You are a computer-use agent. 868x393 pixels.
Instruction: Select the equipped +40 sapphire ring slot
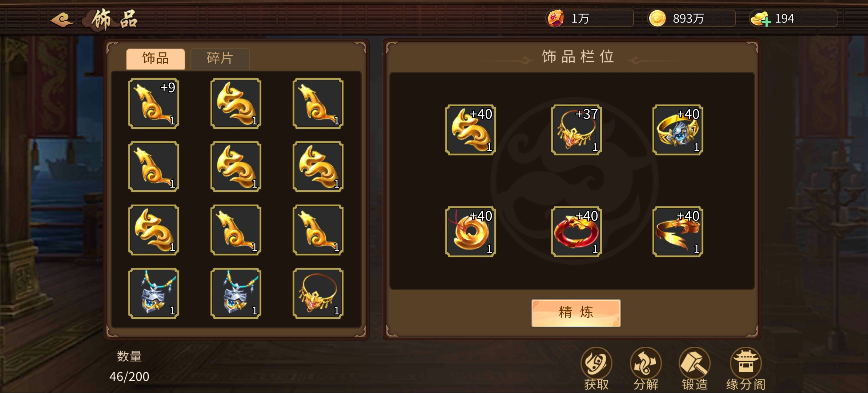(x=678, y=130)
